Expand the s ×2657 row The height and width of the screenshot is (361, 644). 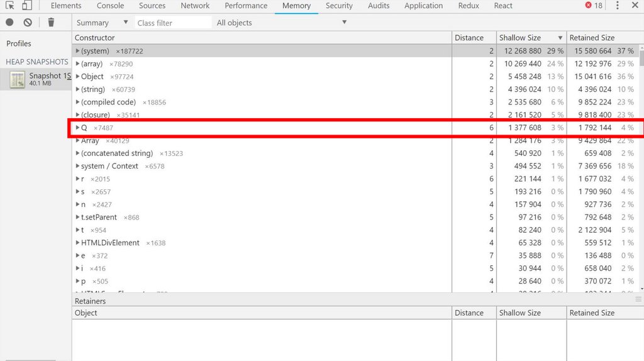tap(77, 191)
